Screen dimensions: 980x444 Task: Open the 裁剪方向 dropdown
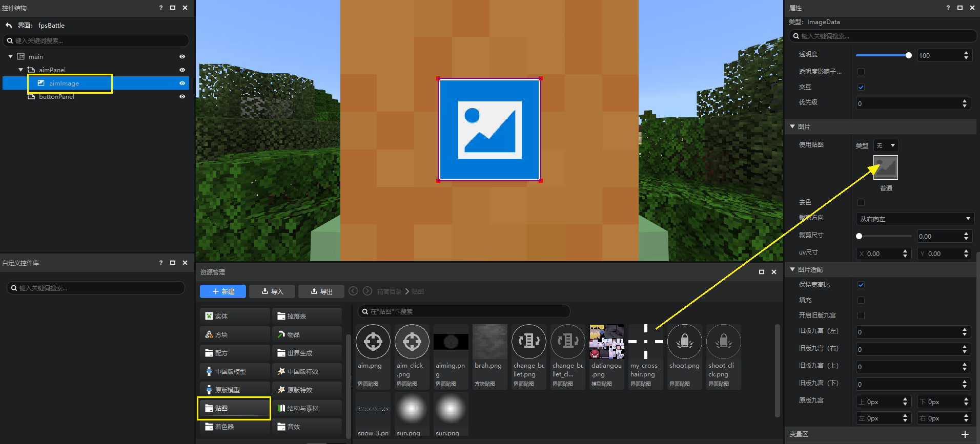[x=915, y=219]
